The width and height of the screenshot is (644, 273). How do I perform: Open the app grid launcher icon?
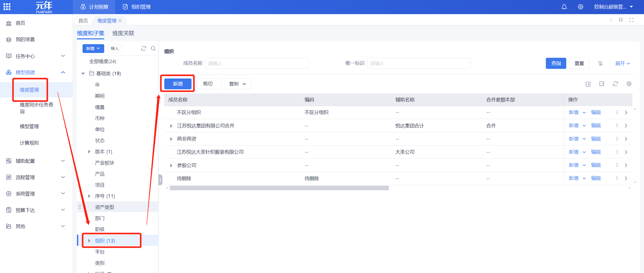tap(7, 7)
